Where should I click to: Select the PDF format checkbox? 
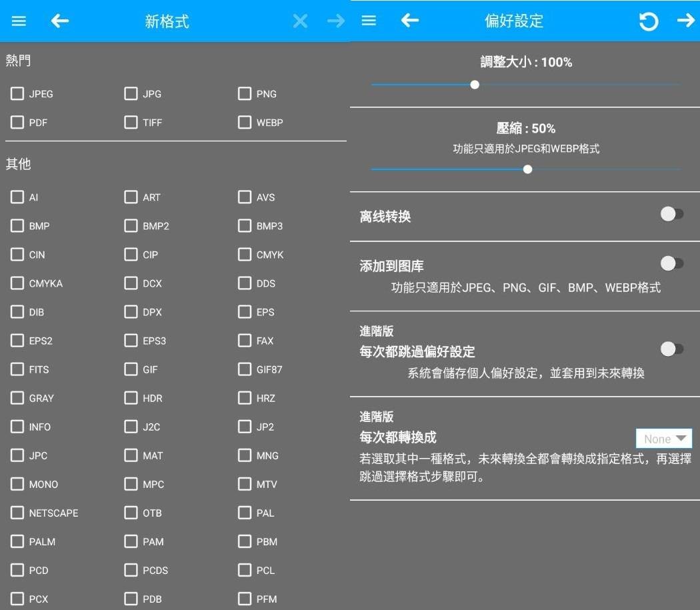(x=17, y=123)
